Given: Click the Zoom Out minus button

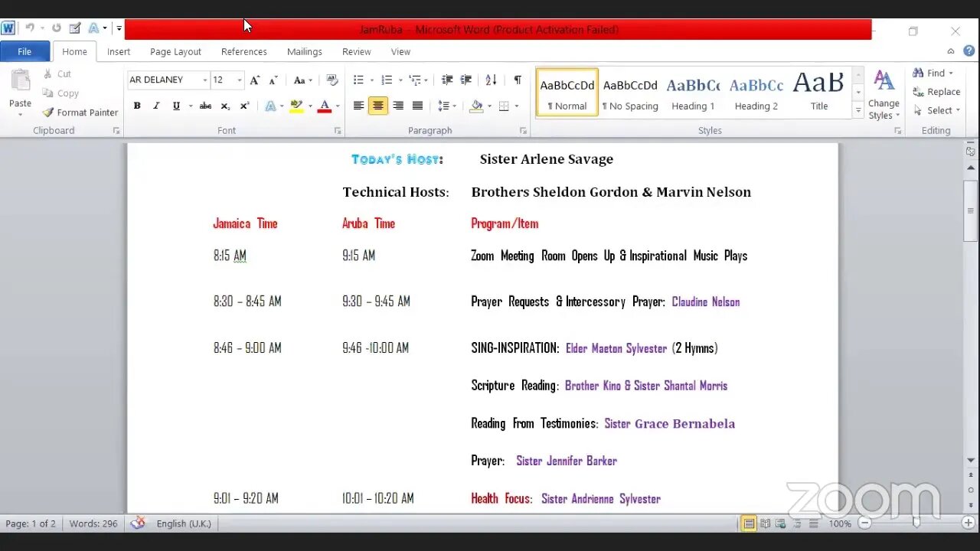Looking at the screenshot, I should (865, 523).
